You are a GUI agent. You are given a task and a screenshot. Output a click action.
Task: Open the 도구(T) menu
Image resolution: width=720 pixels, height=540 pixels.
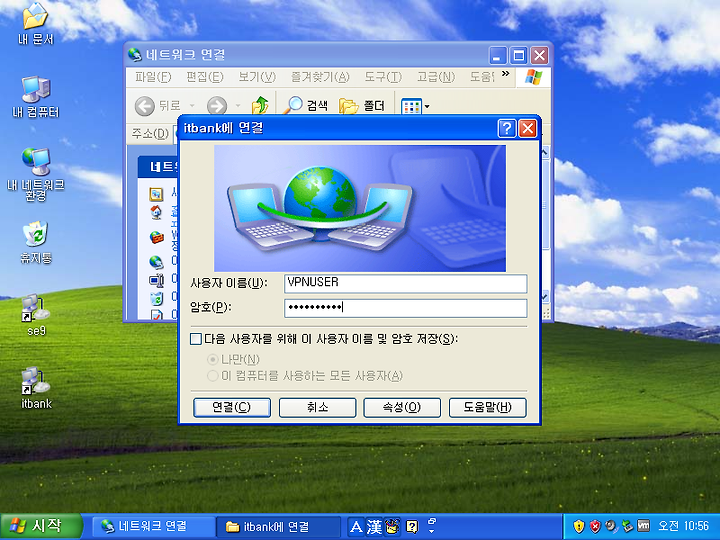[383, 77]
